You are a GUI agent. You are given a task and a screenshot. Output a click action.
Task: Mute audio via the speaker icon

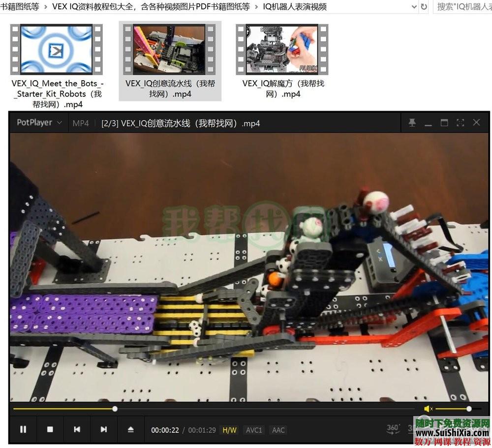coord(428,409)
